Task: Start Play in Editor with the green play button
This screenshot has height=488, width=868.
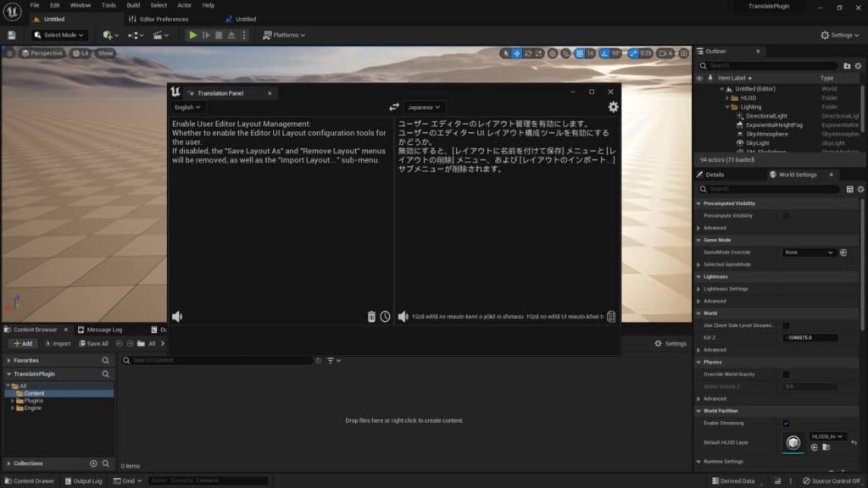Action: pyautogui.click(x=192, y=35)
